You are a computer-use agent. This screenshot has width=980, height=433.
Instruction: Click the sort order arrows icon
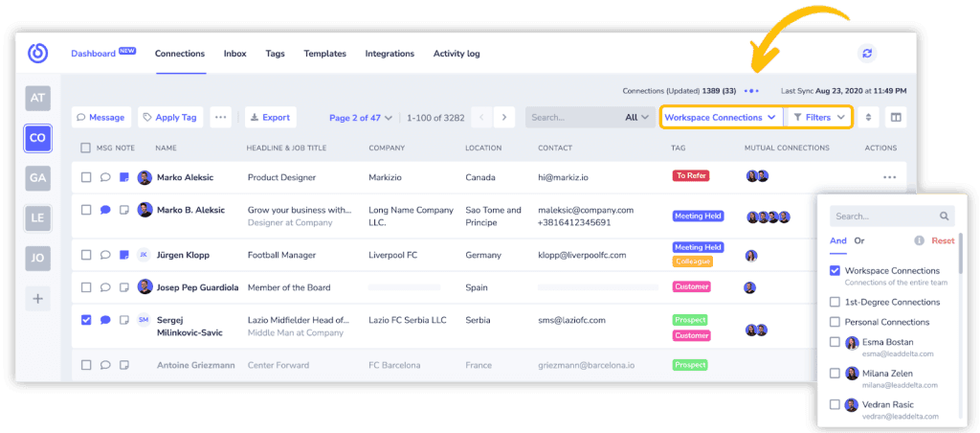(868, 117)
